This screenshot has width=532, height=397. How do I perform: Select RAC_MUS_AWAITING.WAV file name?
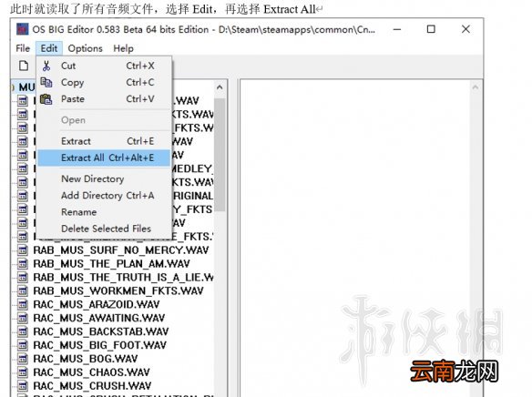[99, 318]
